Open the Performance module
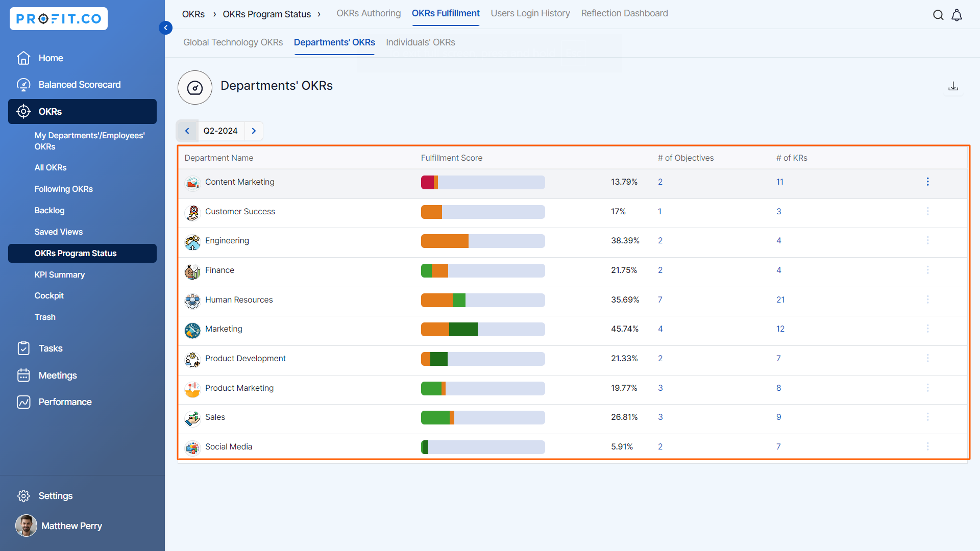980x551 pixels. 65,402
